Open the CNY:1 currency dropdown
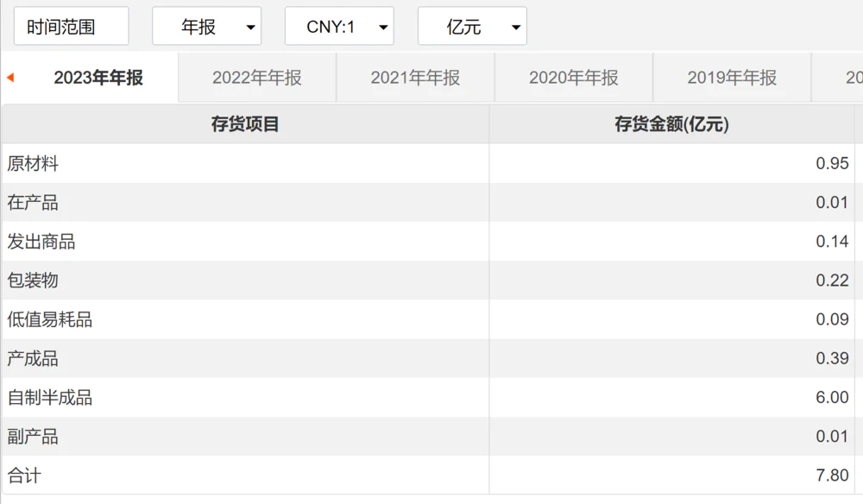Screen dimensions: 863x504 pyautogui.click(x=339, y=26)
